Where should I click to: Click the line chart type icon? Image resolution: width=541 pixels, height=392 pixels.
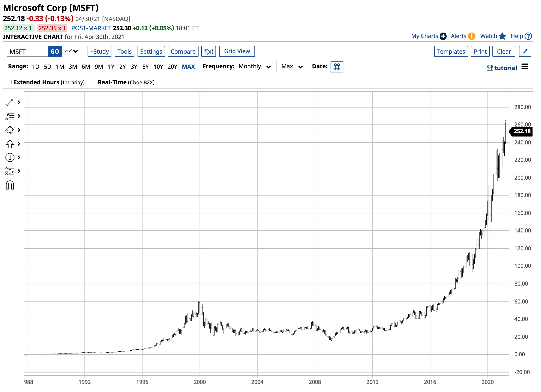(69, 51)
